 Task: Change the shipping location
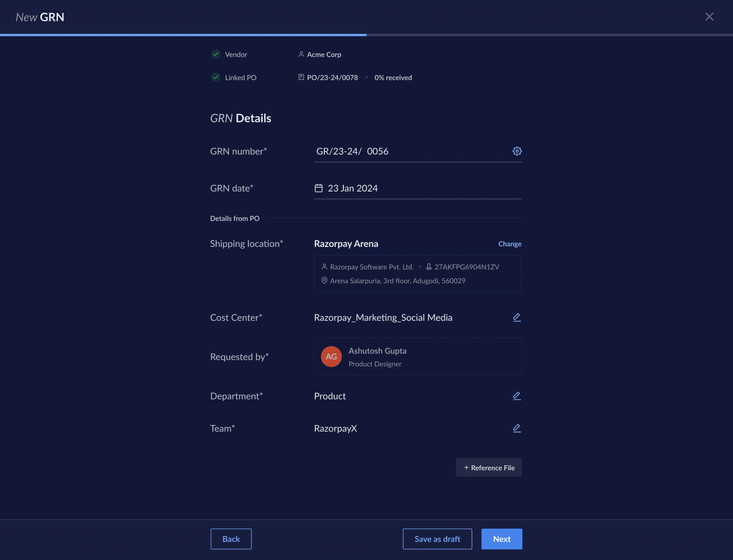[510, 244]
